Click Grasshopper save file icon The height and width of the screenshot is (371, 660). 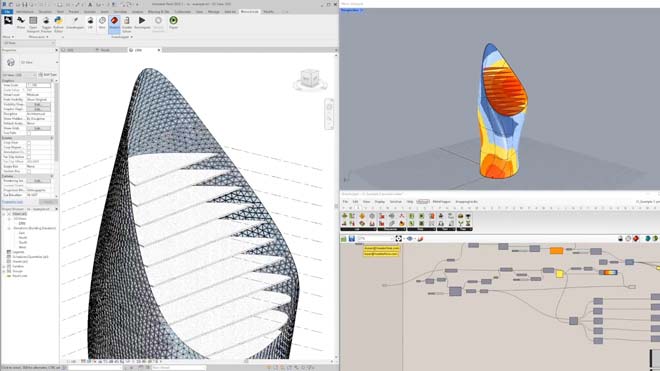tap(351, 239)
